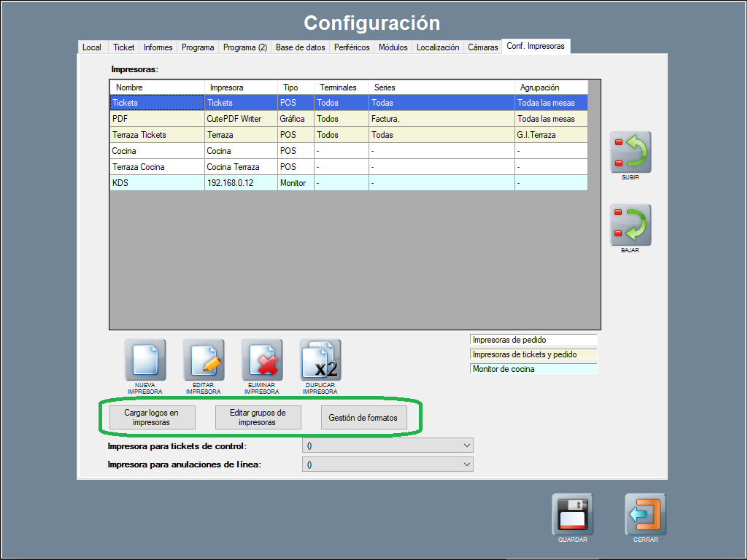Image resolution: width=748 pixels, height=560 pixels.
Task: Save configuration with Guardar icon
Action: (572, 515)
